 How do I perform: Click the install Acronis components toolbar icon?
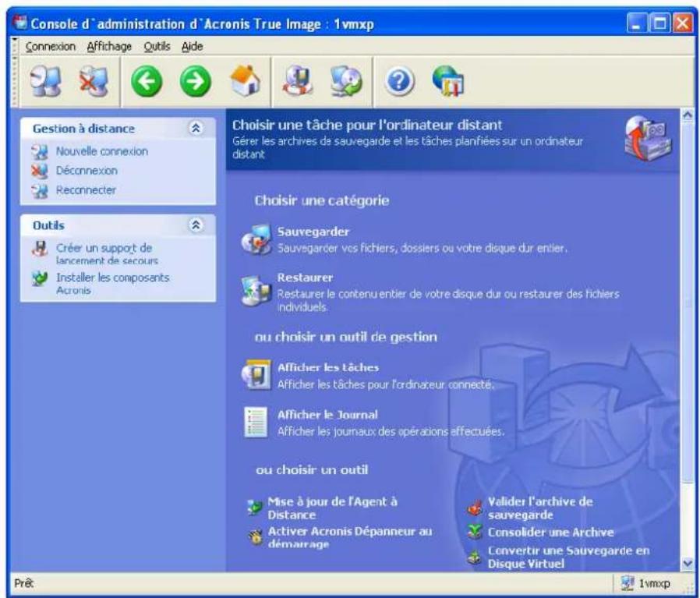346,81
